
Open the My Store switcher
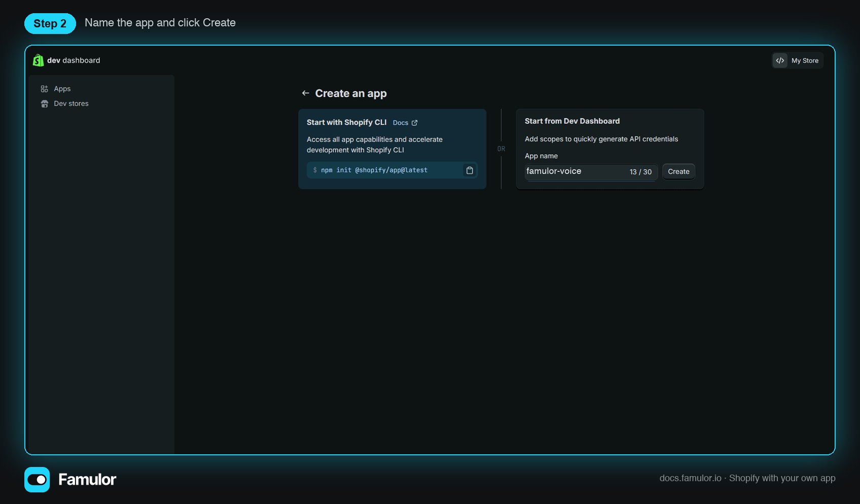[x=798, y=60]
